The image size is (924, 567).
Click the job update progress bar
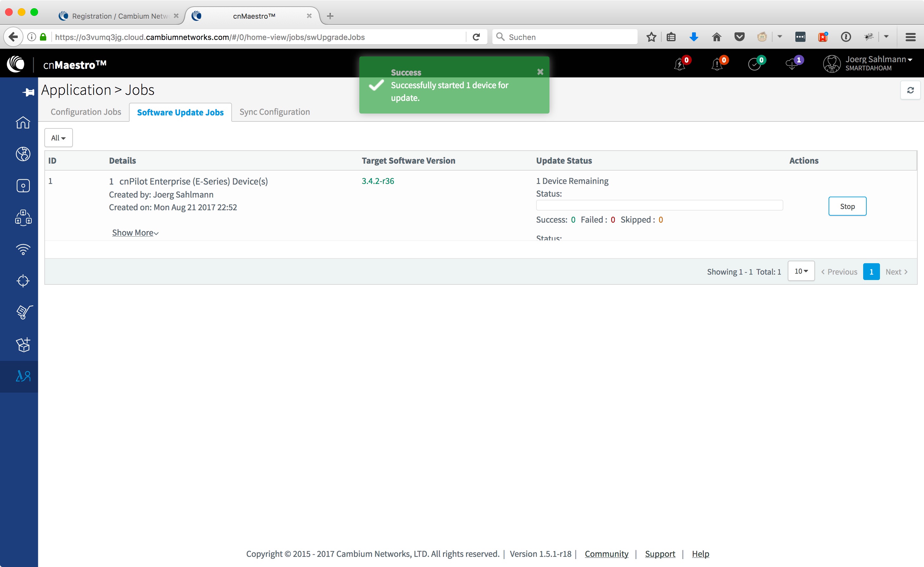pos(659,205)
